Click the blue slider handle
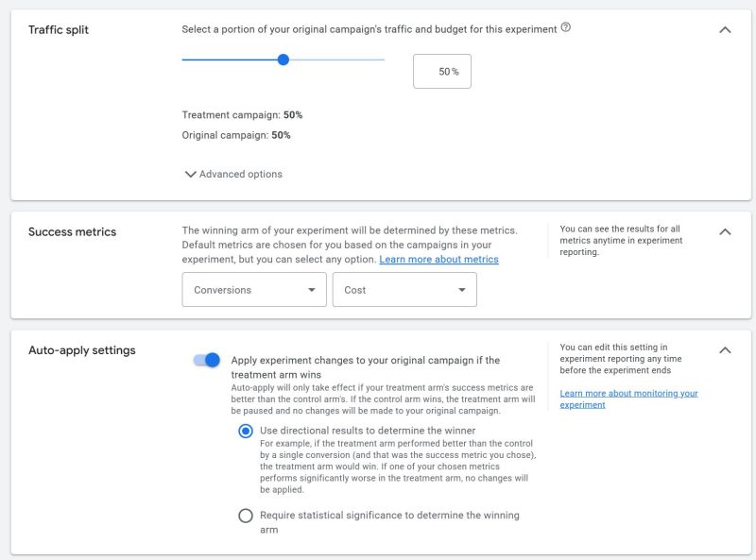Image resolution: width=756 pixels, height=560 pixels. 283,59
